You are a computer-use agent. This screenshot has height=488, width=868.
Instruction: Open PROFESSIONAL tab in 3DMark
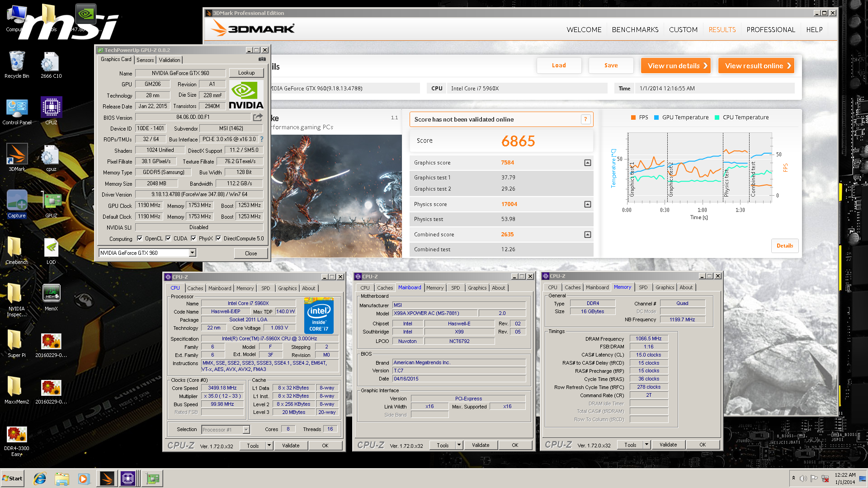(x=771, y=30)
